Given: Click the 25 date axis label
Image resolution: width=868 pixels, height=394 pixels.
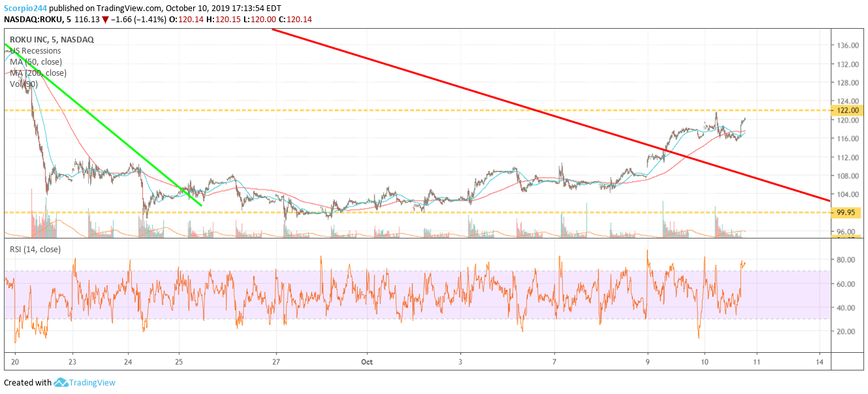Looking at the screenshot, I should click(179, 361).
